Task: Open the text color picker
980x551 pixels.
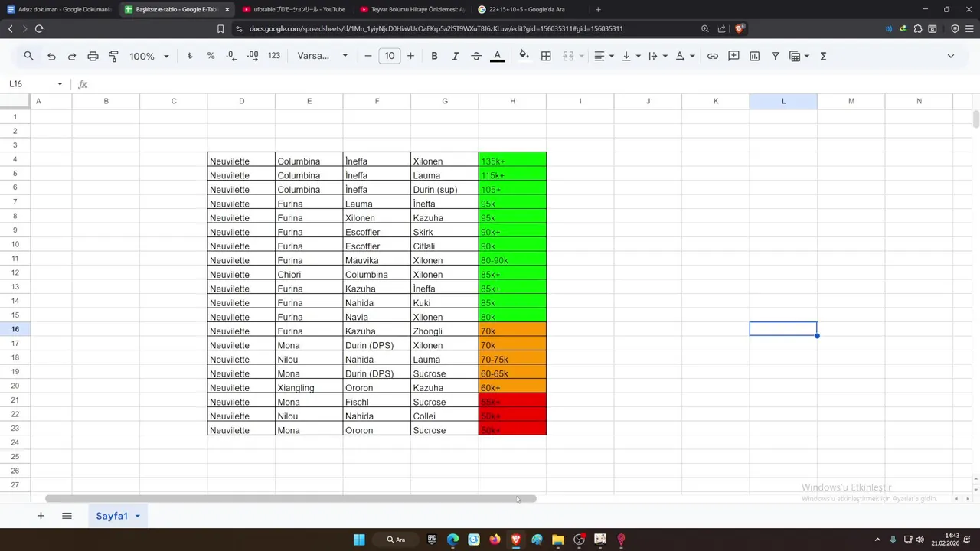Action: coord(497,56)
